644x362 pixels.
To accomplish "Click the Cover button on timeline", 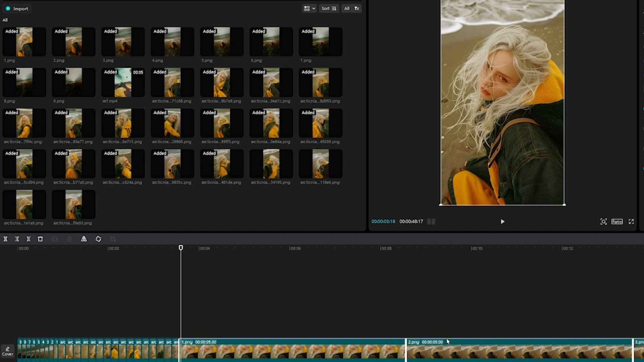I will coord(7,351).
